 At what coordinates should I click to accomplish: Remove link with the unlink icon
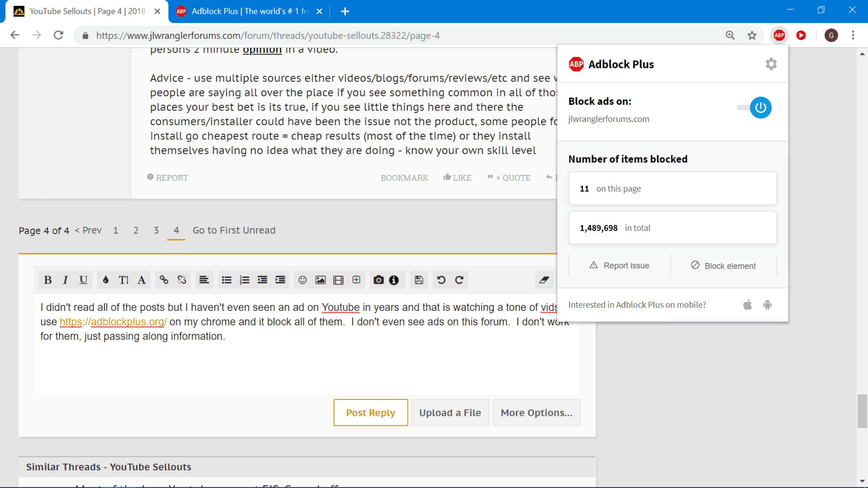click(182, 280)
